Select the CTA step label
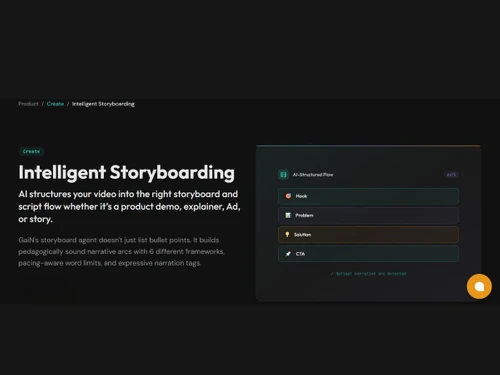Image resolution: width=500 pixels, height=375 pixels. [300, 254]
